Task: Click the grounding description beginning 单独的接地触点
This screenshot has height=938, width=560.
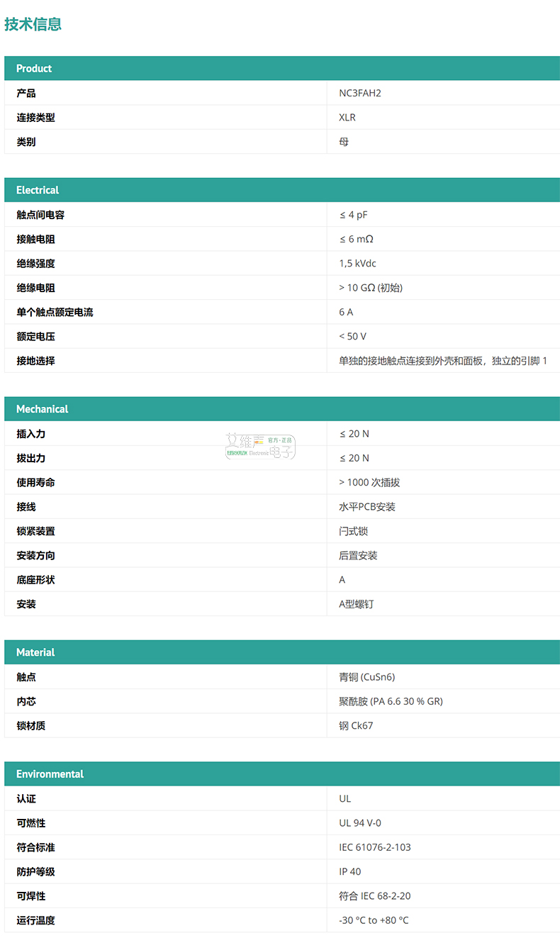Action: (x=443, y=361)
